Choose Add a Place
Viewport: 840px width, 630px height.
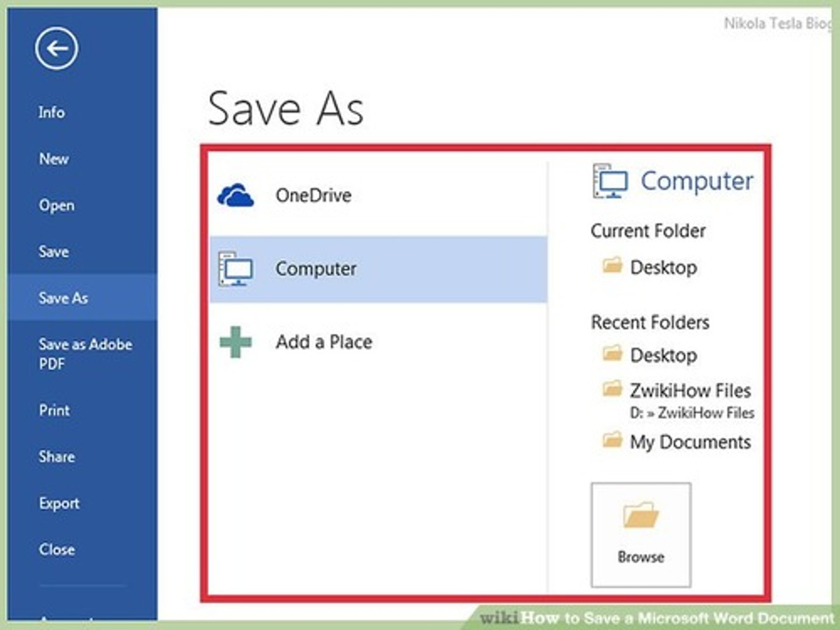[x=378, y=342]
